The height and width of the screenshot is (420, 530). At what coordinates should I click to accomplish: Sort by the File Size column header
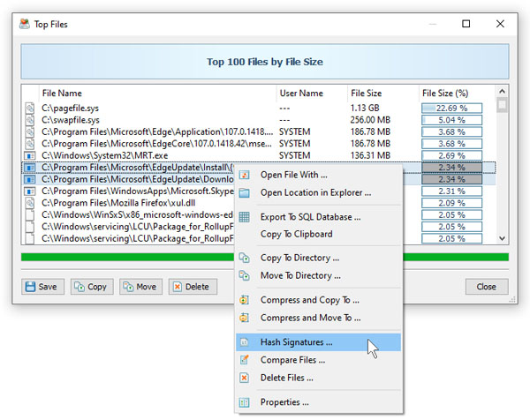[x=383, y=94]
